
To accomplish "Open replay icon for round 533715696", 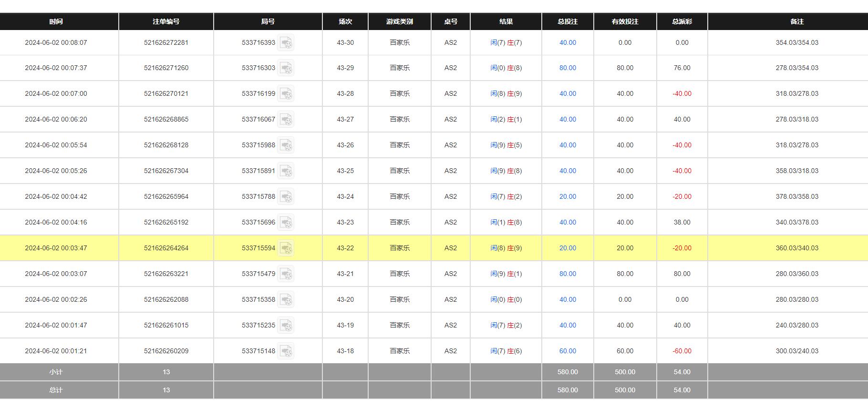I will pos(286,223).
